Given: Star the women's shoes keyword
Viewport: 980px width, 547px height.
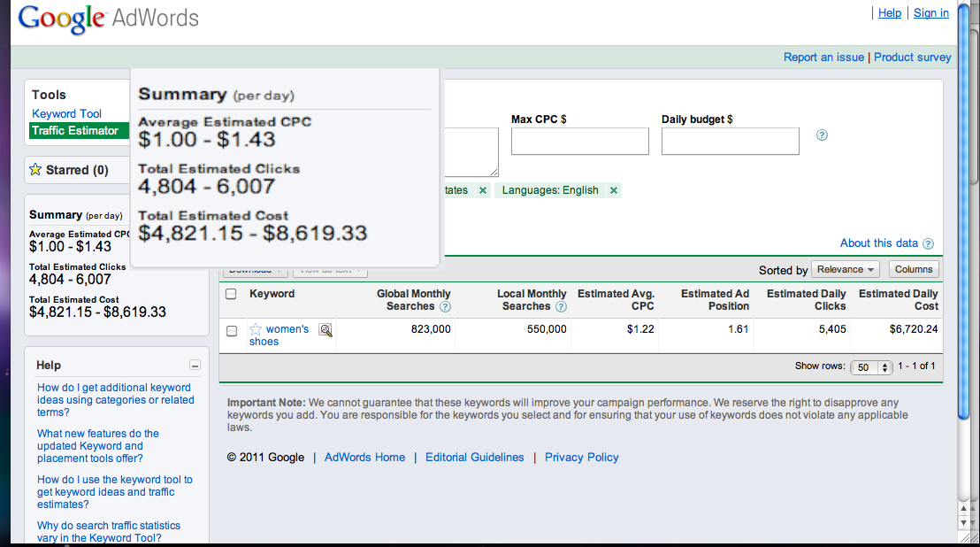Looking at the screenshot, I should click(x=256, y=329).
